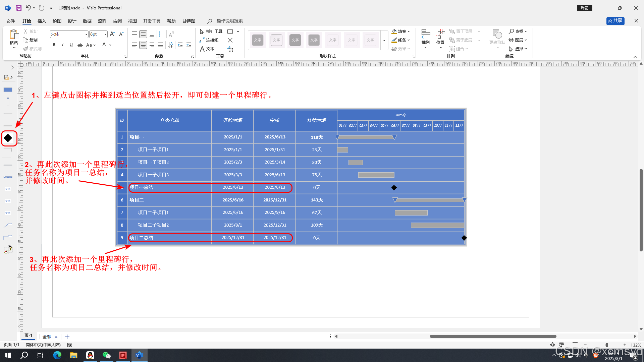This screenshot has width=644, height=362.
Task: Click the bullet list icon
Action: tap(161, 34)
